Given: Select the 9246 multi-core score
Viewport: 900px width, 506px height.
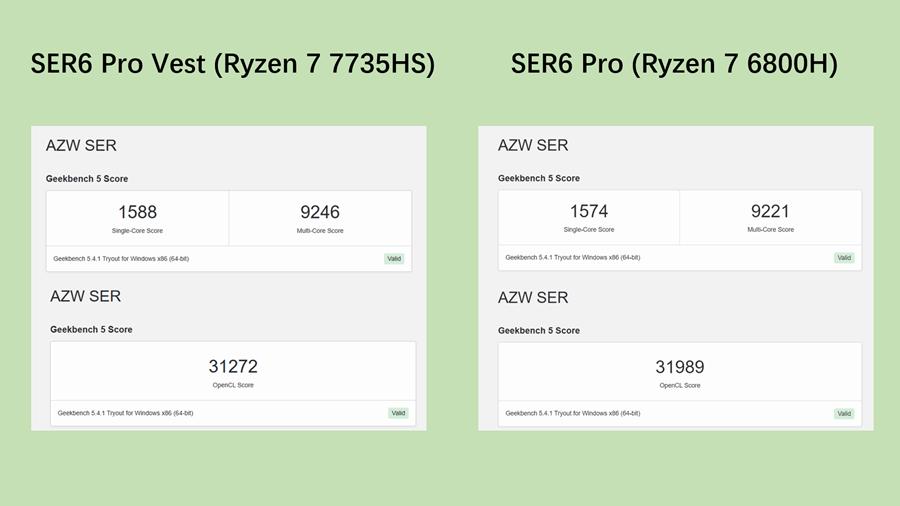Looking at the screenshot, I should (x=320, y=212).
